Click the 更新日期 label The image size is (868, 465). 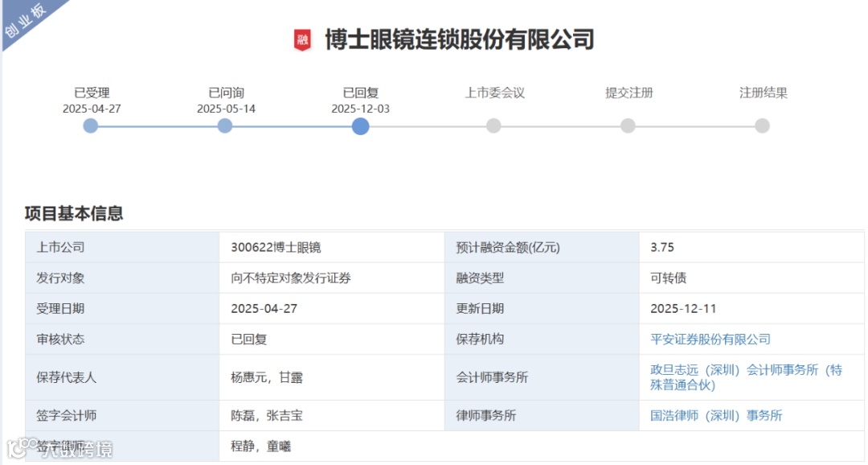(480, 309)
